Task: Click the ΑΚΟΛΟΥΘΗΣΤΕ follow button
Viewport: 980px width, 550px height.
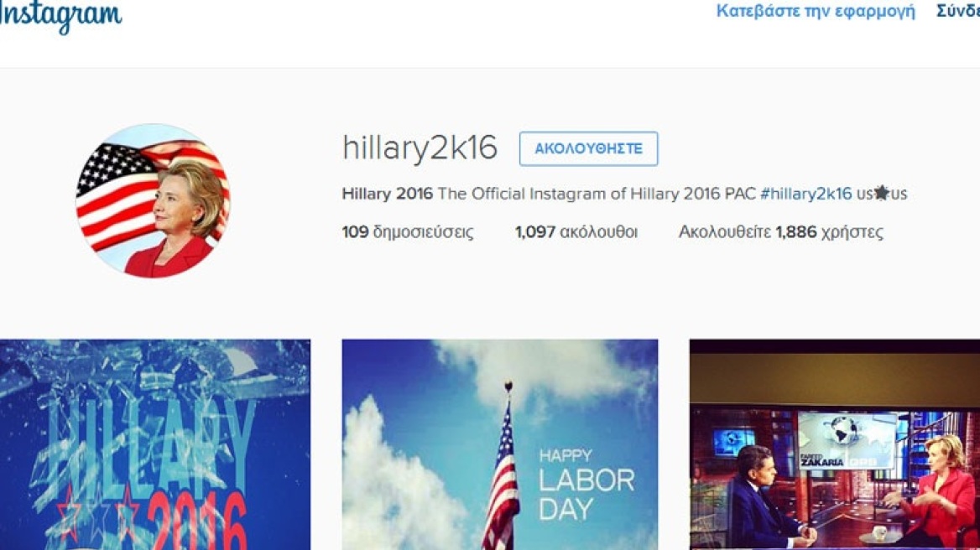Action: [x=588, y=148]
